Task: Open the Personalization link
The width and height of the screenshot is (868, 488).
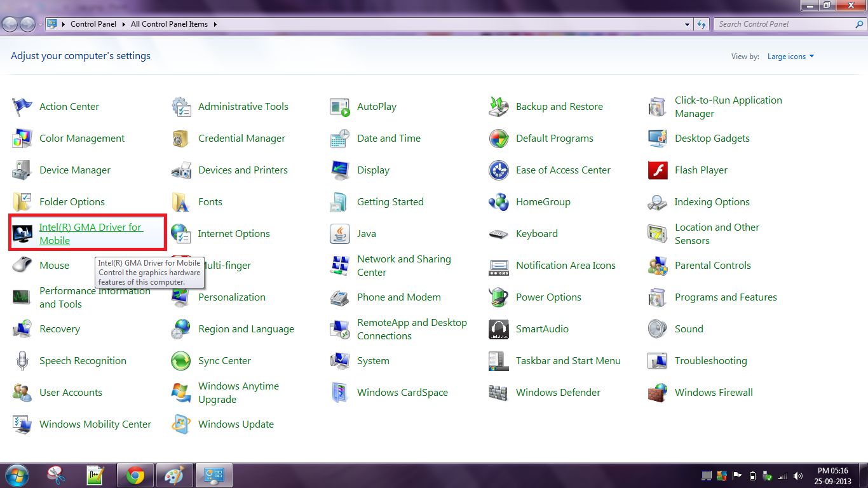Action: [x=232, y=297]
